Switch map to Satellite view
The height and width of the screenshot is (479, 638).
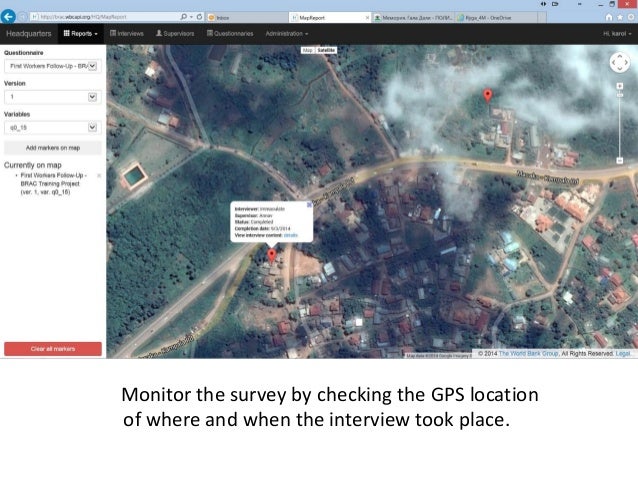pos(327,49)
